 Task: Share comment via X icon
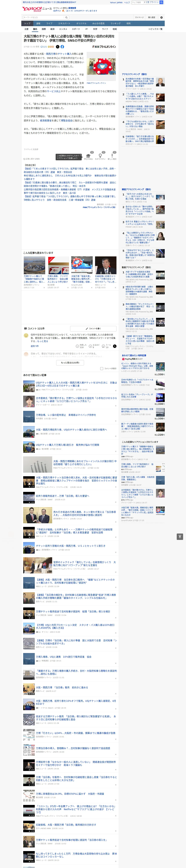115,346
